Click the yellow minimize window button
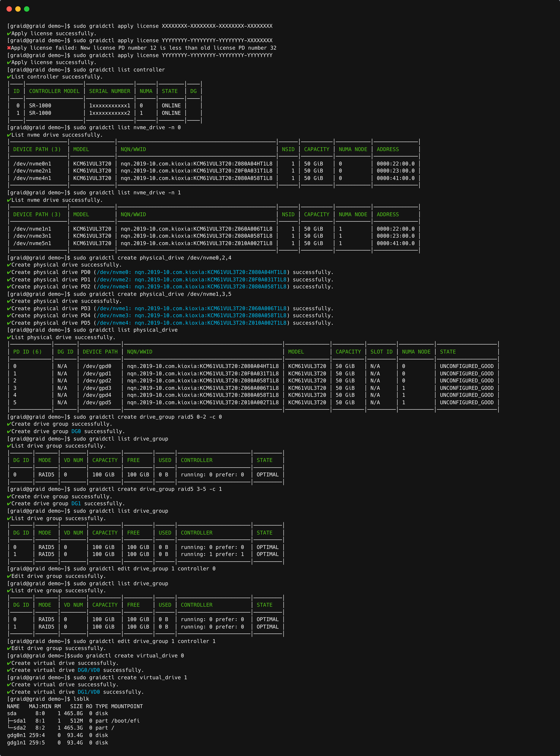The width and height of the screenshot is (560, 756). tap(18, 9)
